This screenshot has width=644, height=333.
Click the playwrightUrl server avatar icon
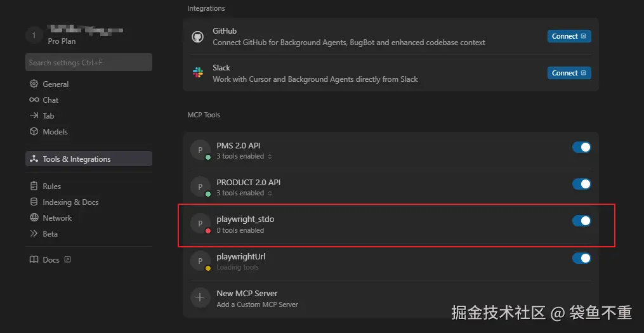[x=200, y=261]
